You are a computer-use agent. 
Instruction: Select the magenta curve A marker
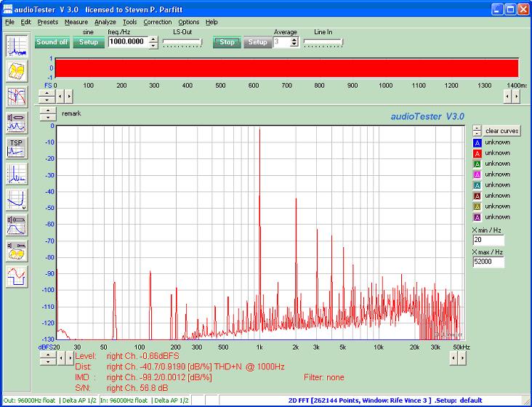point(477,174)
